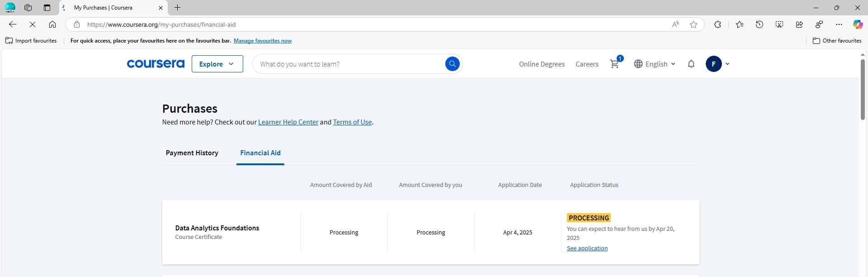
Task: Open the Terms of Use link
Action: pyautogui.click(x=352, y=122)
